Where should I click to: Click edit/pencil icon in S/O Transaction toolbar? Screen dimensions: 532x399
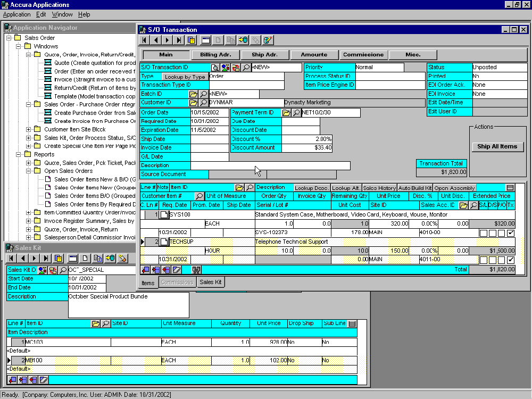[268, 40]
